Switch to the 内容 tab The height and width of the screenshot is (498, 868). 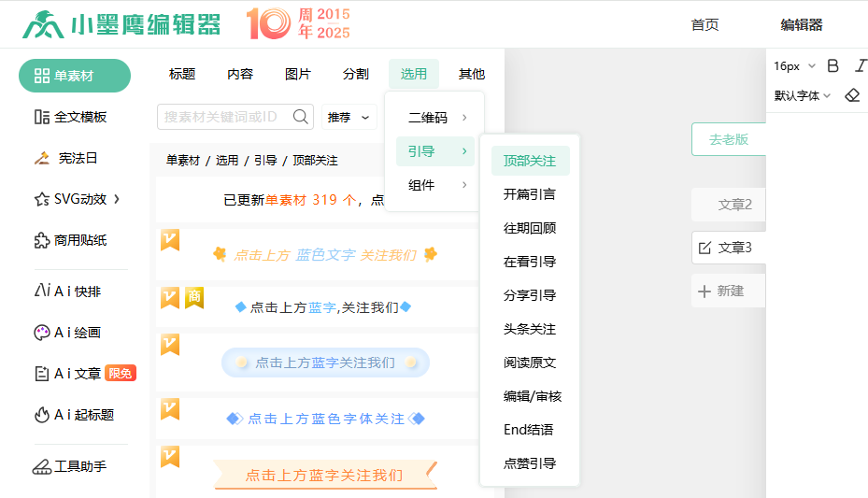pos(240,74)
